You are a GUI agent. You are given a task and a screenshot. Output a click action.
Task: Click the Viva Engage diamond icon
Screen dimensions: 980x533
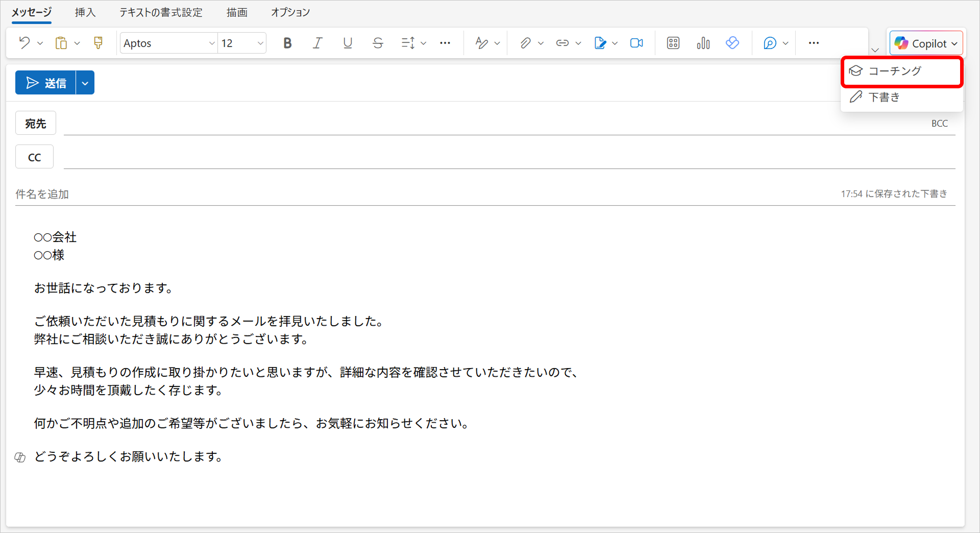pos(732,43)
